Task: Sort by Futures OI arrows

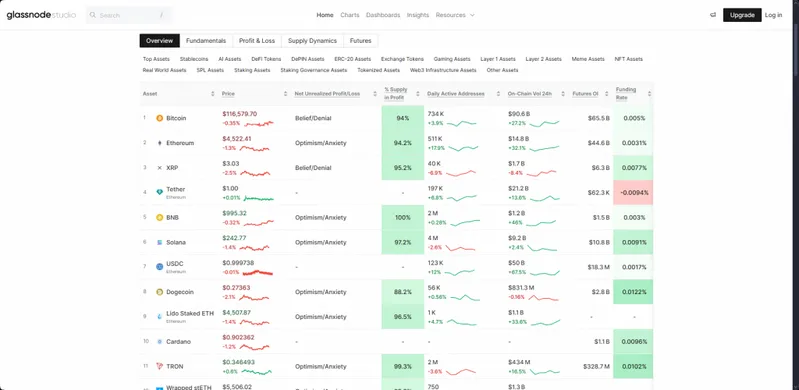Action: coord(607,94)
